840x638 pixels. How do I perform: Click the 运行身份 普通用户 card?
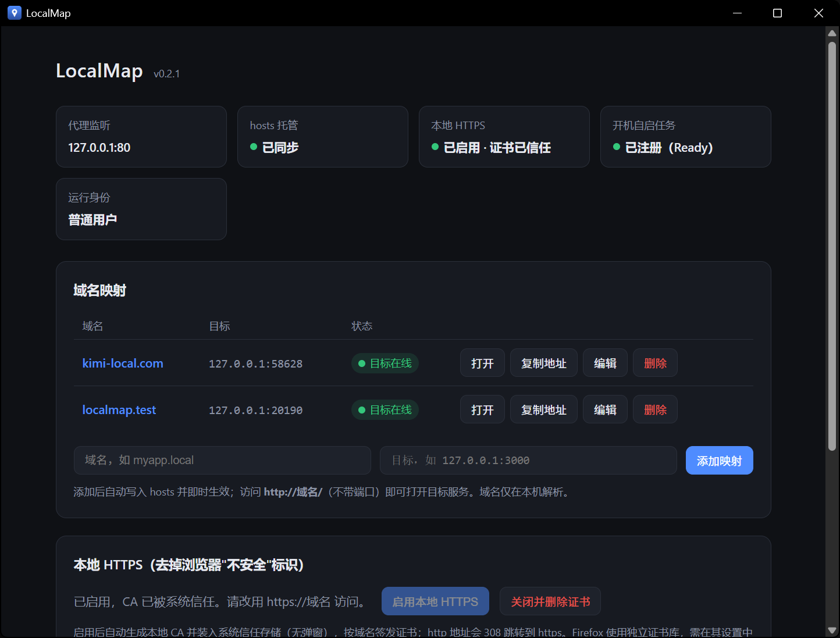[141, 209]
